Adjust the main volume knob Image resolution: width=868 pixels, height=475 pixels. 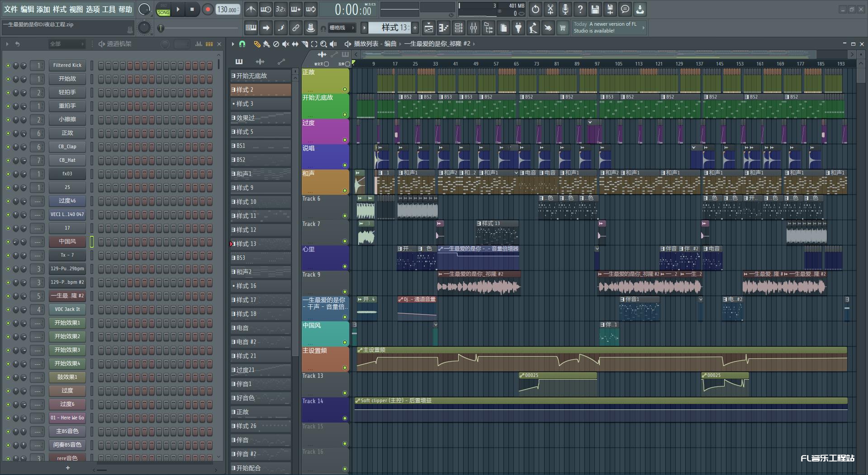click(144, 9)
